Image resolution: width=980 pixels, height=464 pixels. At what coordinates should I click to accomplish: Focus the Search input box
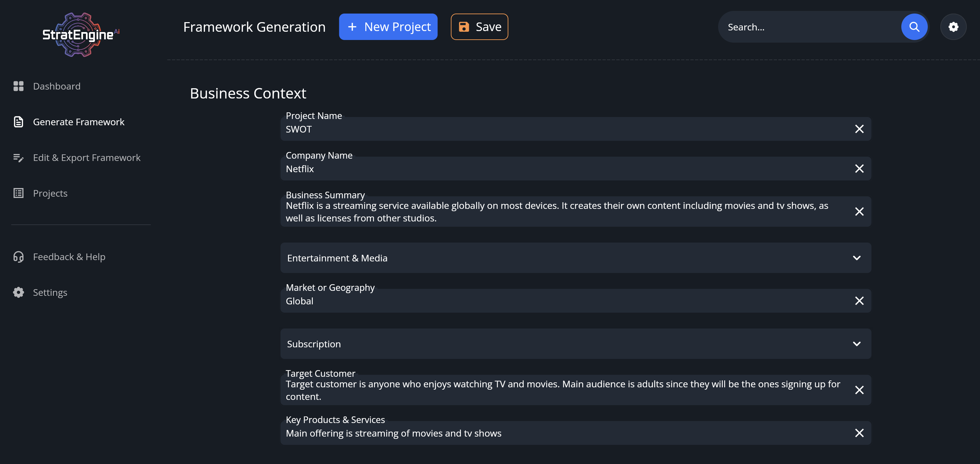[810, 27]
